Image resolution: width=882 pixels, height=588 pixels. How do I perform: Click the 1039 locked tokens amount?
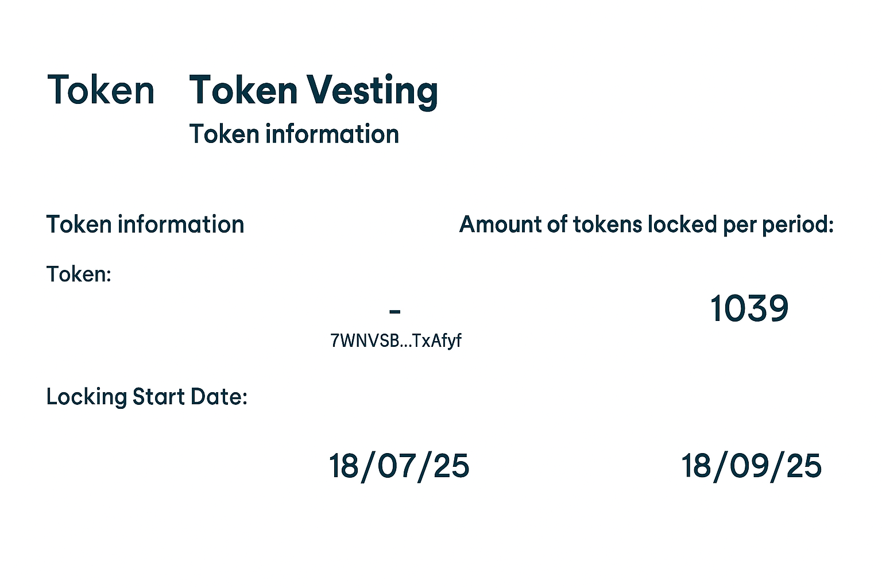pos(749,308)
